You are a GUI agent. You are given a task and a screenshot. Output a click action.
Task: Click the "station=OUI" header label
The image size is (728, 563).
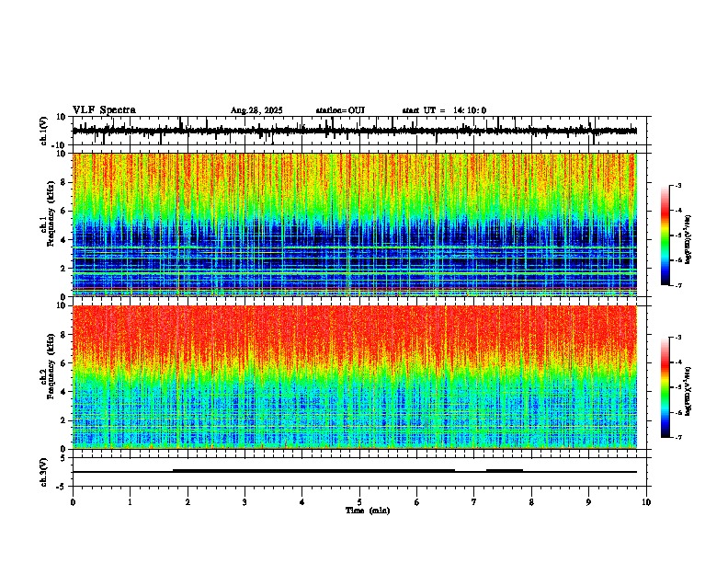coord(340,110)
